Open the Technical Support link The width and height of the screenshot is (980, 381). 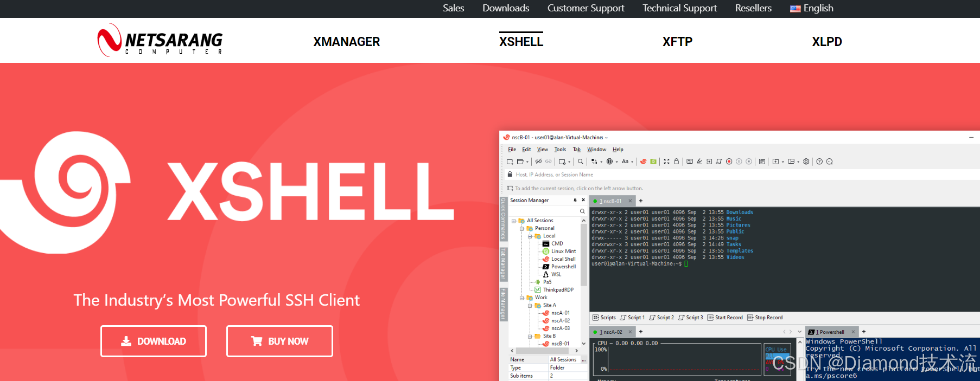point(679,8)
